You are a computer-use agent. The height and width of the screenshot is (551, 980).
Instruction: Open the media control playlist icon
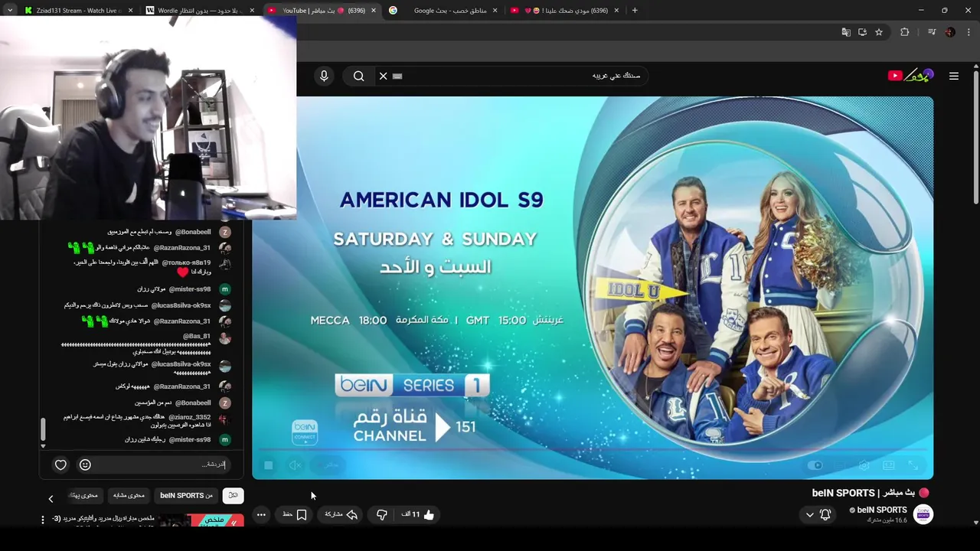tap(932, 32)
